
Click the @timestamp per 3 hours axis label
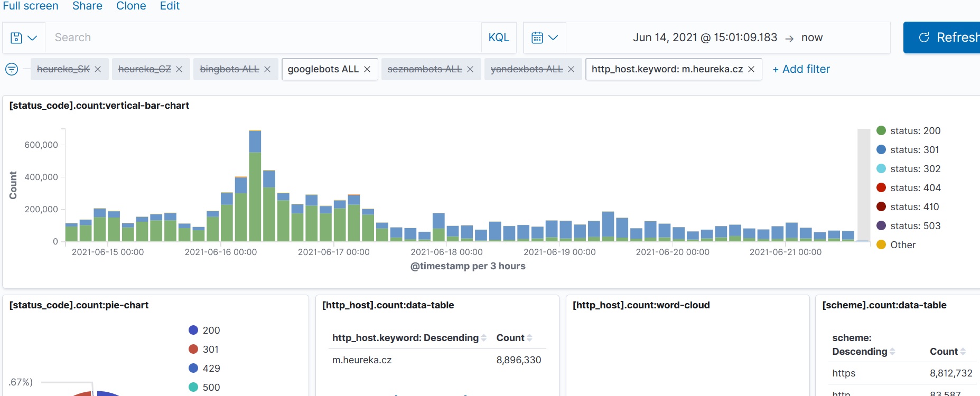pos(468,266)
